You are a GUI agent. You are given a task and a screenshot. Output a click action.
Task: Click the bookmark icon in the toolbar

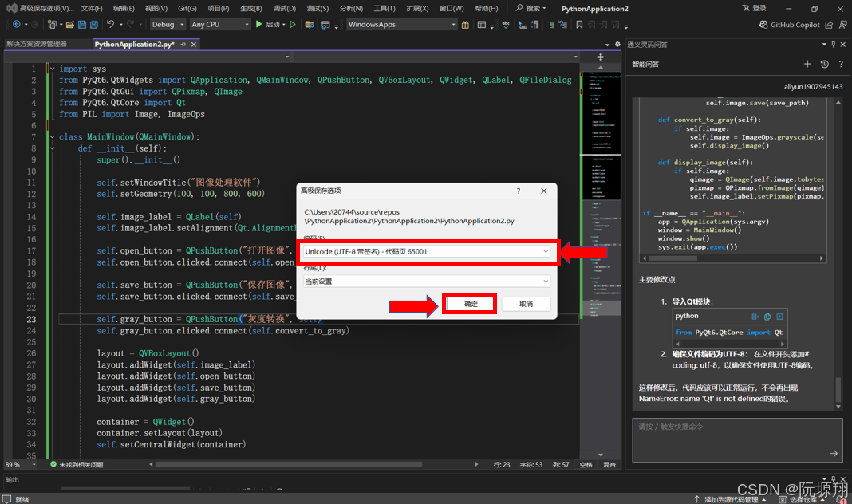pyautogui.click(x=579, y=25)
